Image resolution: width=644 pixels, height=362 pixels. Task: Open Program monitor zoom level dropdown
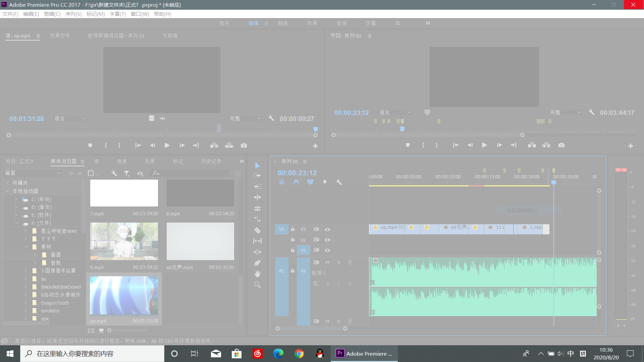[x=395, y=112]
